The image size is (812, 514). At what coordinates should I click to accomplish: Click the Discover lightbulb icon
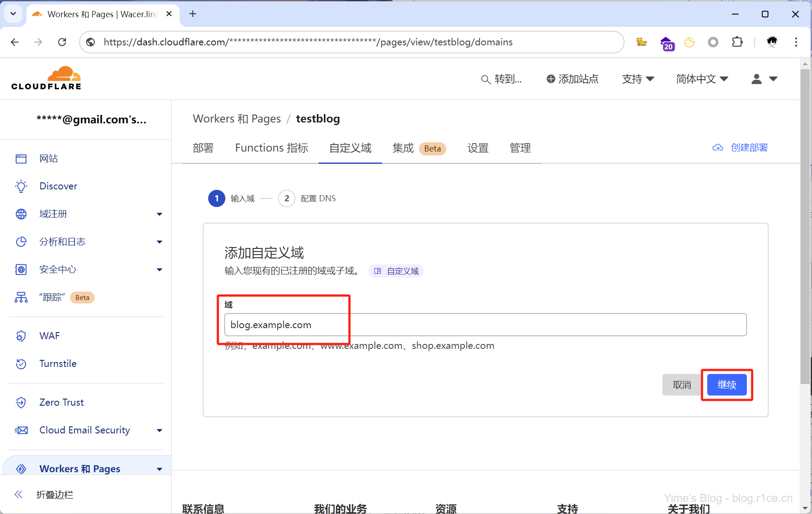21,186
